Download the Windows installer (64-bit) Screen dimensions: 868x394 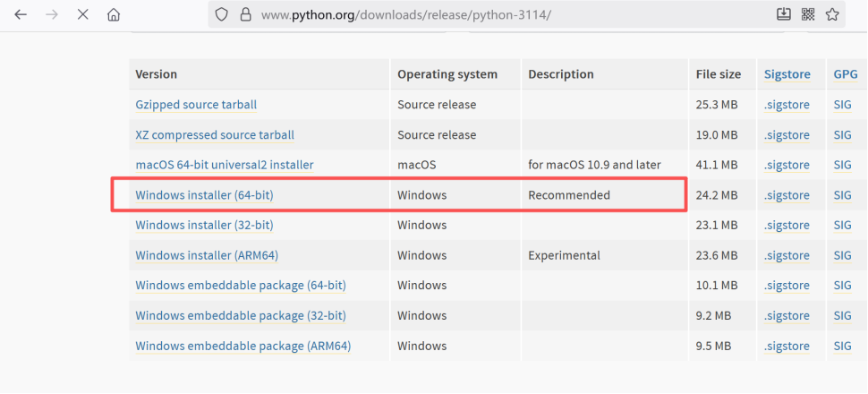point(203,195)
